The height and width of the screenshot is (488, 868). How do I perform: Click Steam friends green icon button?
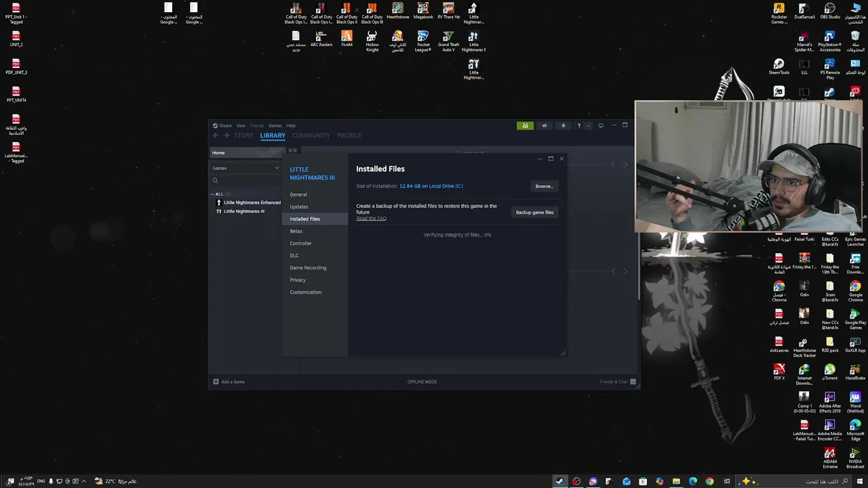(525, 125)
